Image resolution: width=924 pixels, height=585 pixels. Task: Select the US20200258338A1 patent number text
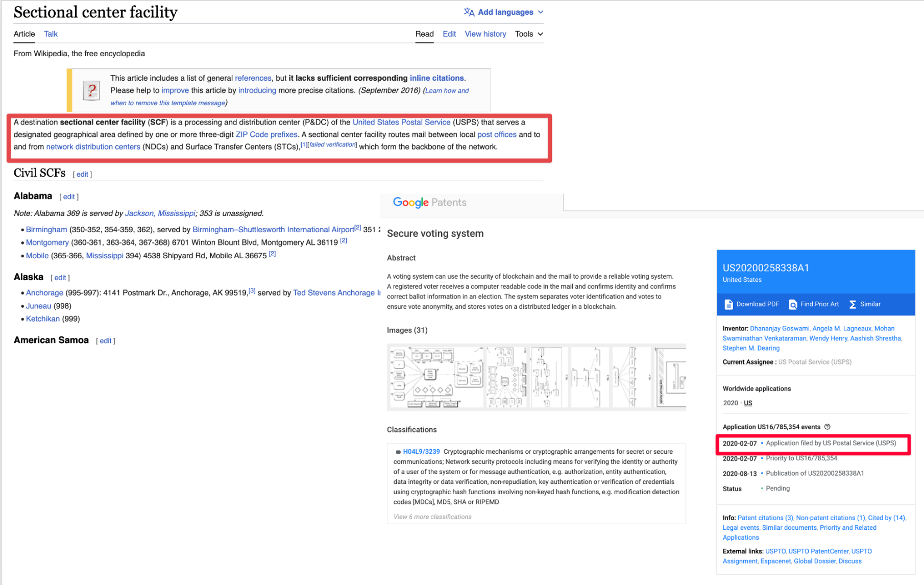766,268
